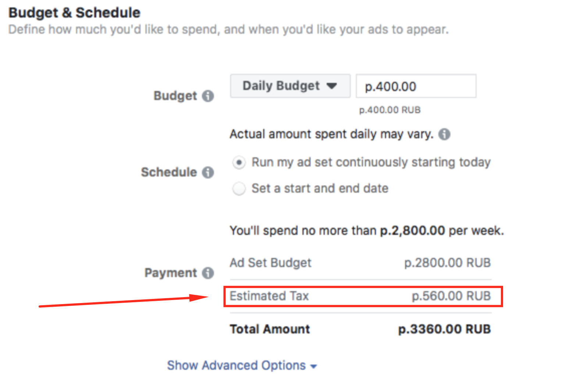Open info icon after 'daily may vary'

(444, 134)
